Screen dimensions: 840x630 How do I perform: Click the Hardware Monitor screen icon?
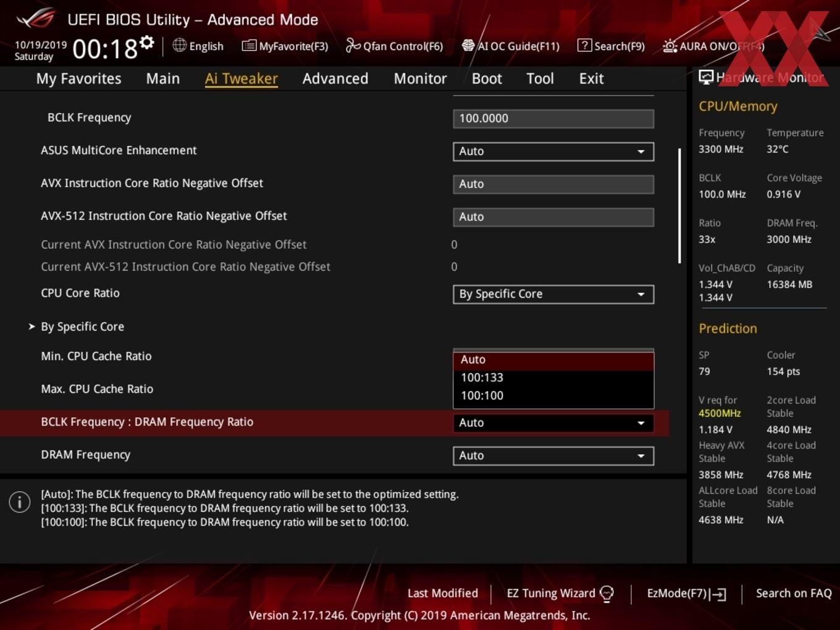(706, 77)
